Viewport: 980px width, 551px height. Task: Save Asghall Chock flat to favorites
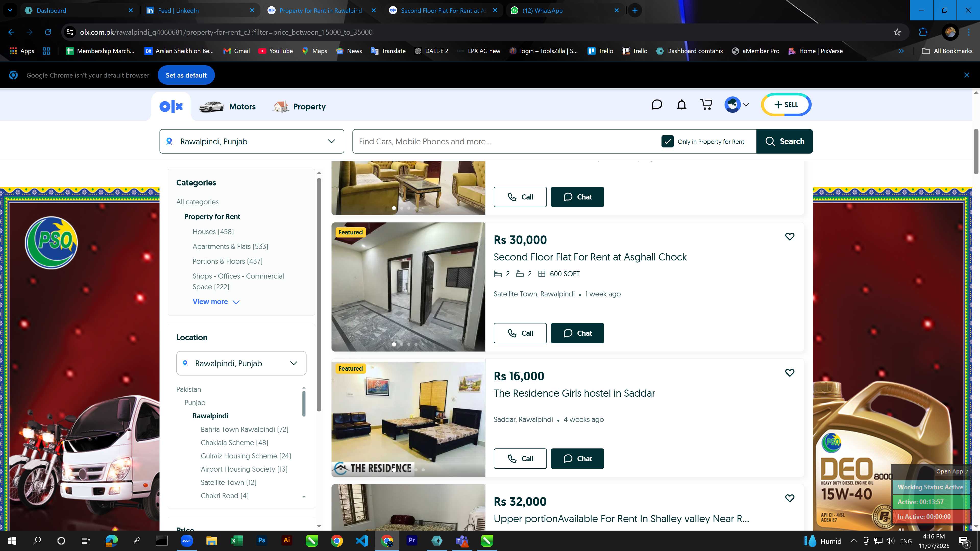point(790,236)
